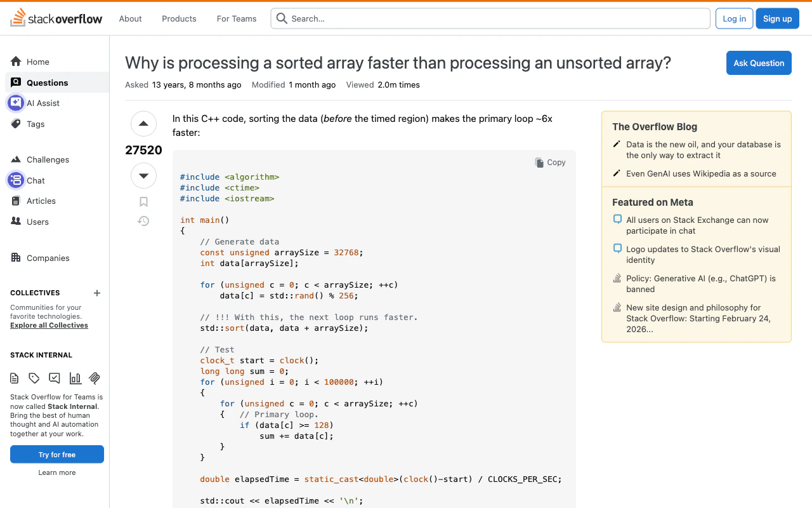812x508 pixels.
Task: Click the Chat icon in sidebar
Action: (x=16, y=180)
